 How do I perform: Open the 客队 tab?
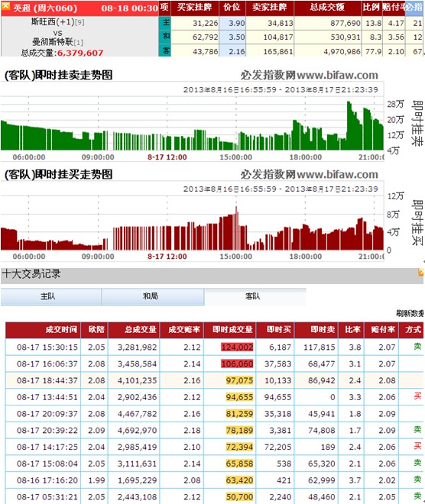pos(255,296)
